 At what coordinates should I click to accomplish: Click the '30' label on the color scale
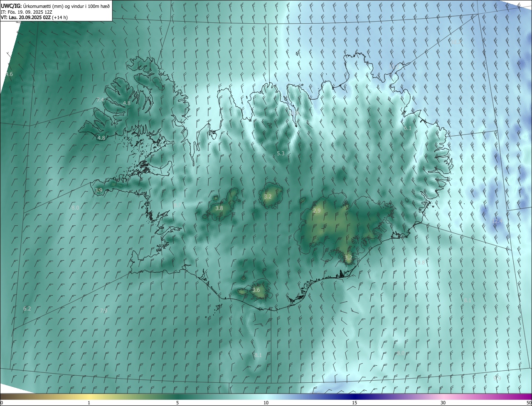click(x=443, y=403)
